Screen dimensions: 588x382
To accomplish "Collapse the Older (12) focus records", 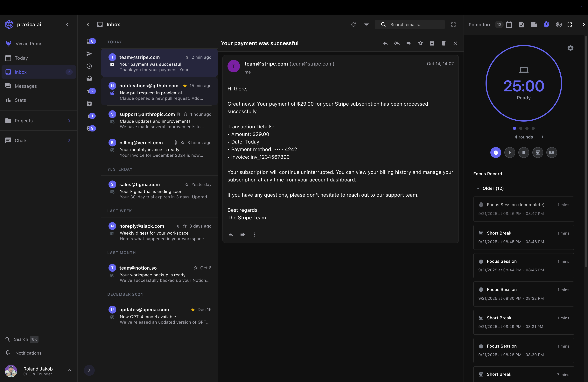I will pos(478,188).
